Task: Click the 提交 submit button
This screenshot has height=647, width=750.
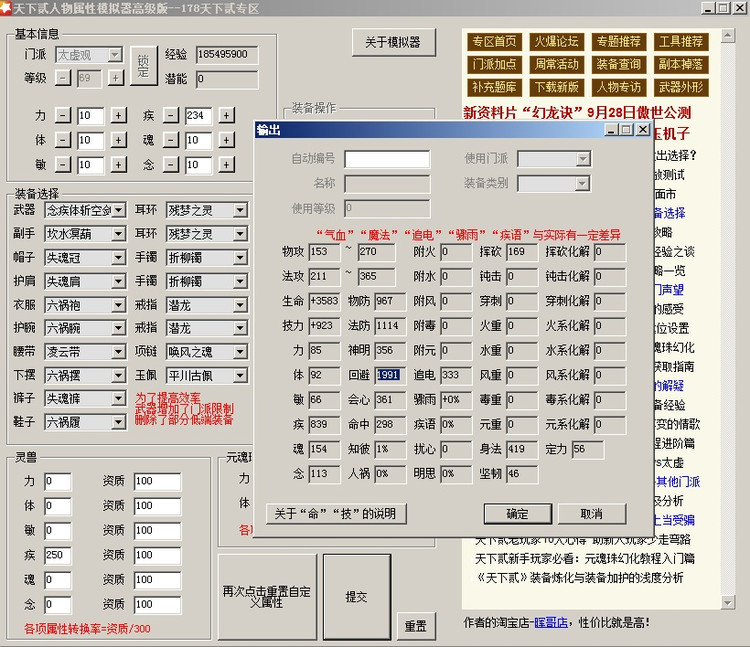Action: click(357, 597)
